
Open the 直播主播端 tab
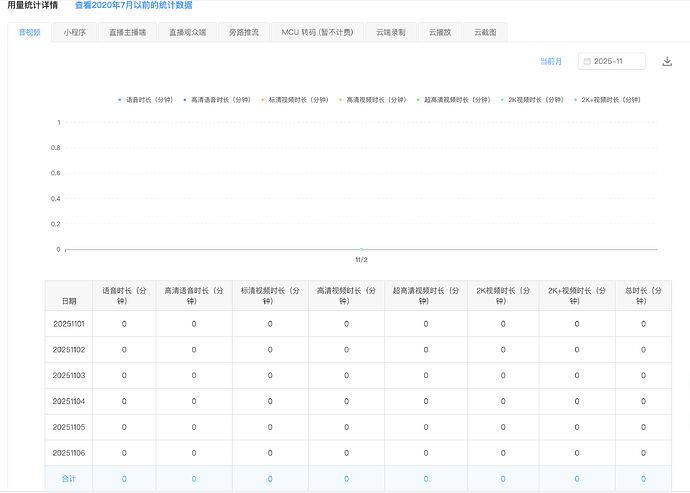129,32
